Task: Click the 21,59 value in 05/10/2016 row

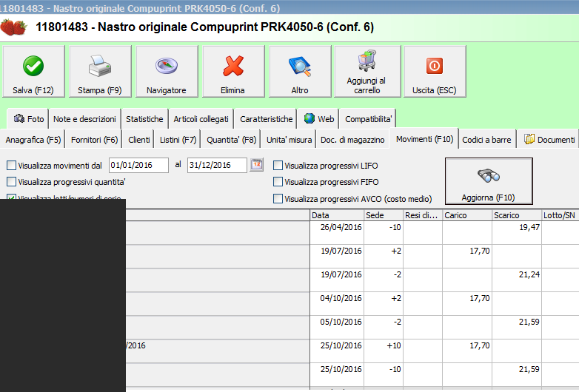Action: tap(529, 322)
